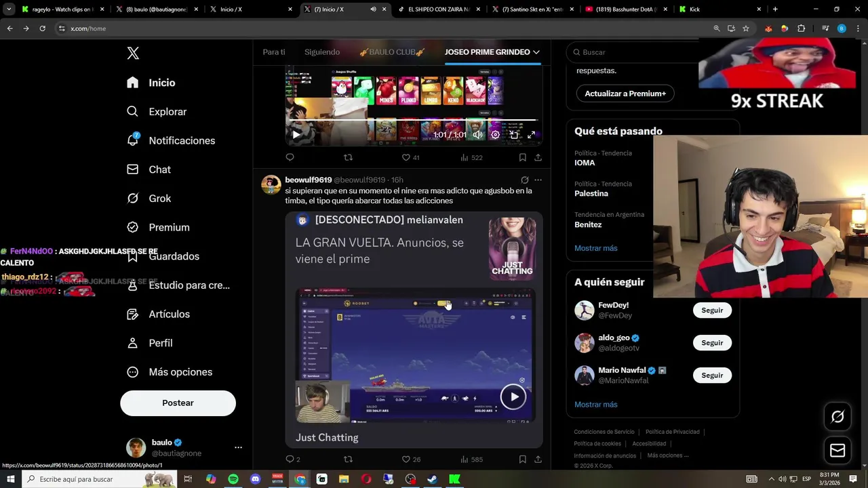Open the X logo home link
868x488 pixels.
point(133,53)
